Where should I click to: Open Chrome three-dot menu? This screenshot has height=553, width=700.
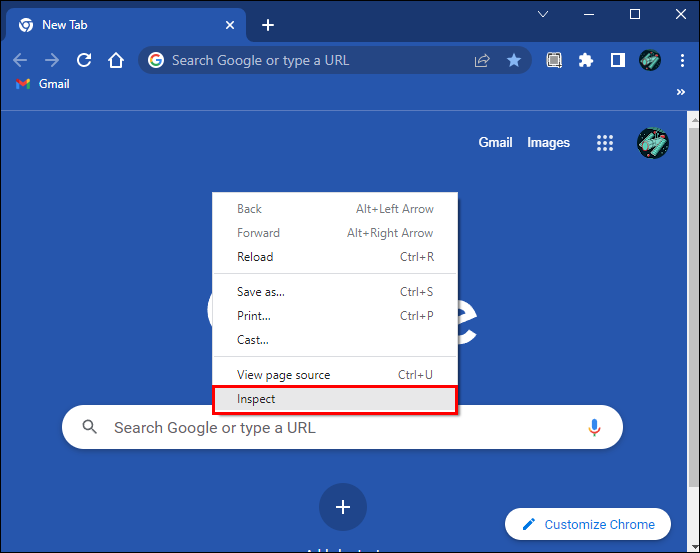point(682,60)
